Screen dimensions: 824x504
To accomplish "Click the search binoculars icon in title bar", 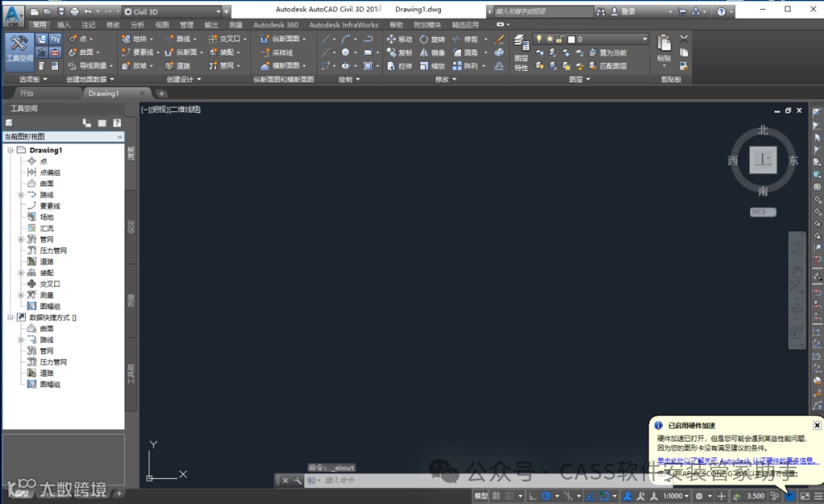I will click(600, 11).
